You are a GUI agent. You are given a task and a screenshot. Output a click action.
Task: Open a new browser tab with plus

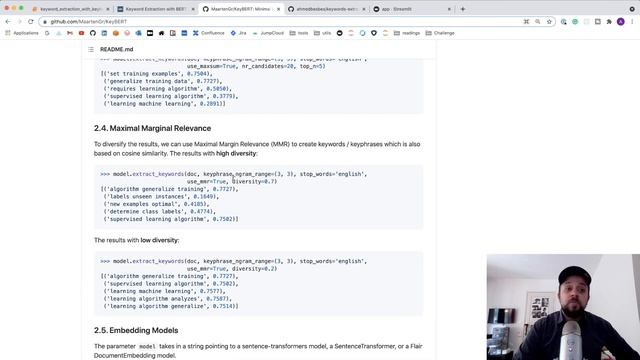point(462,9)
